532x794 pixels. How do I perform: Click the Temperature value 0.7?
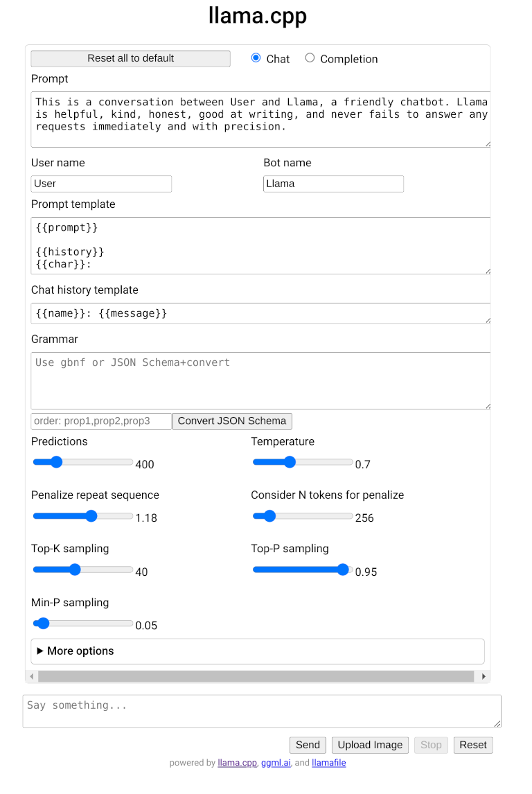pyautogui.click(x=363, y=464)
